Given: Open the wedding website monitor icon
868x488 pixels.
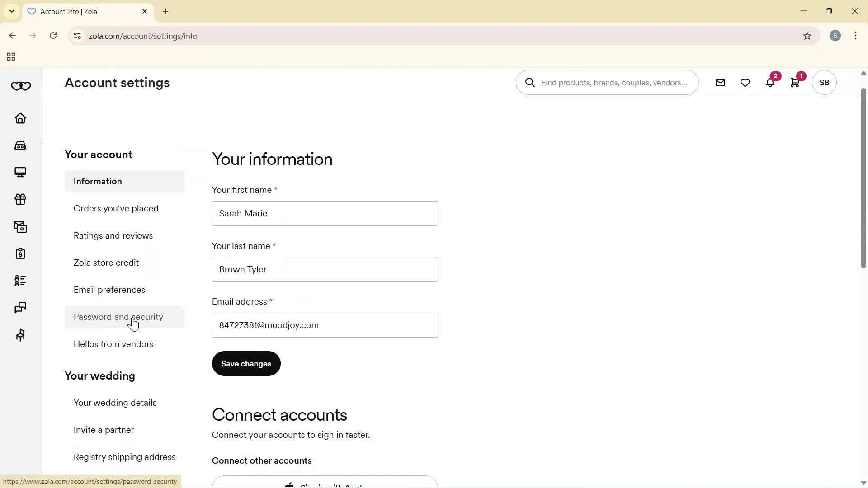Looking at the screenshot, I should (x=20, y=172).
